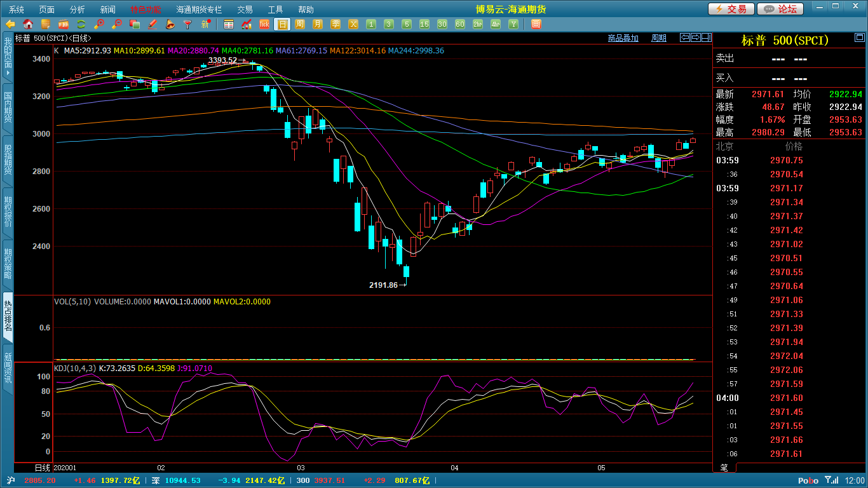Open the quote list table icon
Viewport: 868px width, 488px height.
tap(229, 24)
